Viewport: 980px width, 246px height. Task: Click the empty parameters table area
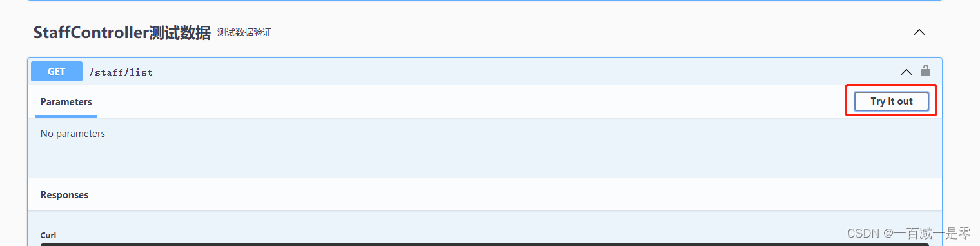484,155
